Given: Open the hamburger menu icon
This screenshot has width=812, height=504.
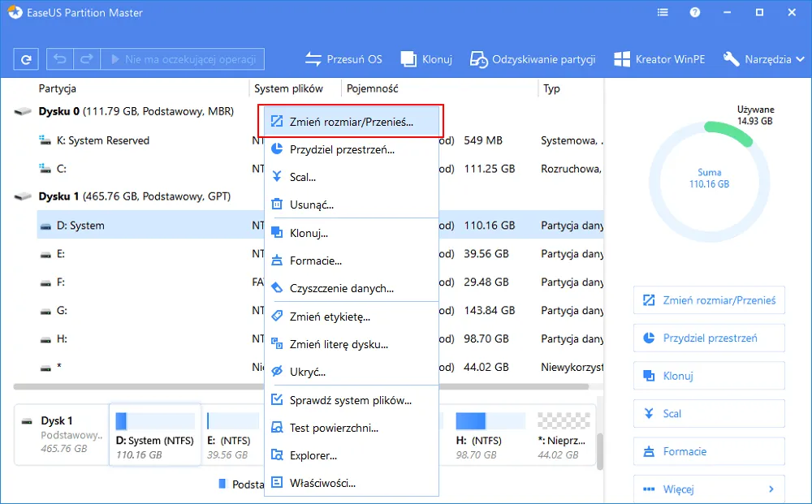Looking at the screenshot, I should point(663,12).
